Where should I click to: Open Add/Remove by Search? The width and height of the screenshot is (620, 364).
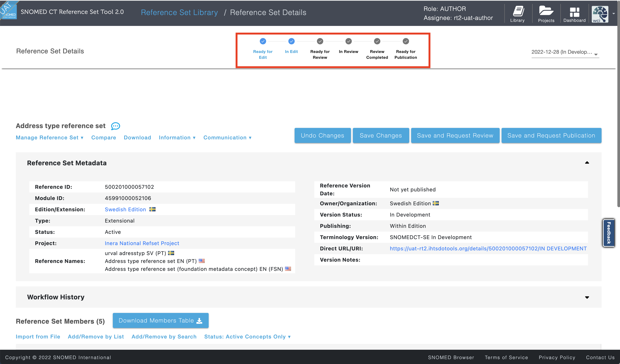click(x=164, y=336)
